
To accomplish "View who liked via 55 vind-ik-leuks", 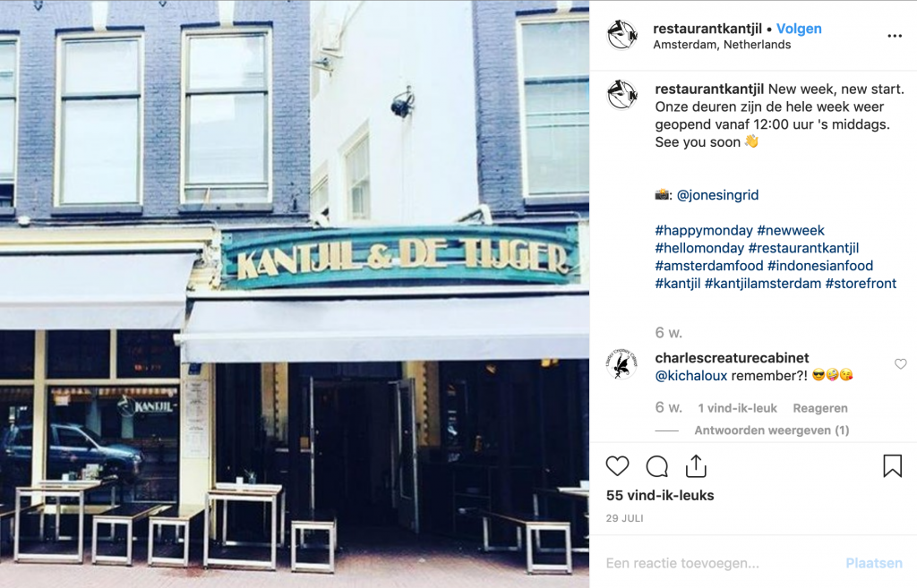I will click(660, 495).
